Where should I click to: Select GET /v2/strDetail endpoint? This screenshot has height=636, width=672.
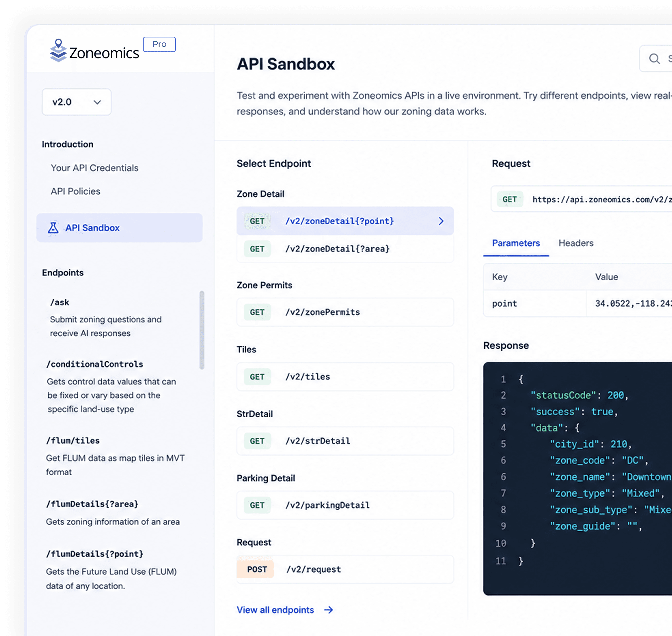coord(345,441)
